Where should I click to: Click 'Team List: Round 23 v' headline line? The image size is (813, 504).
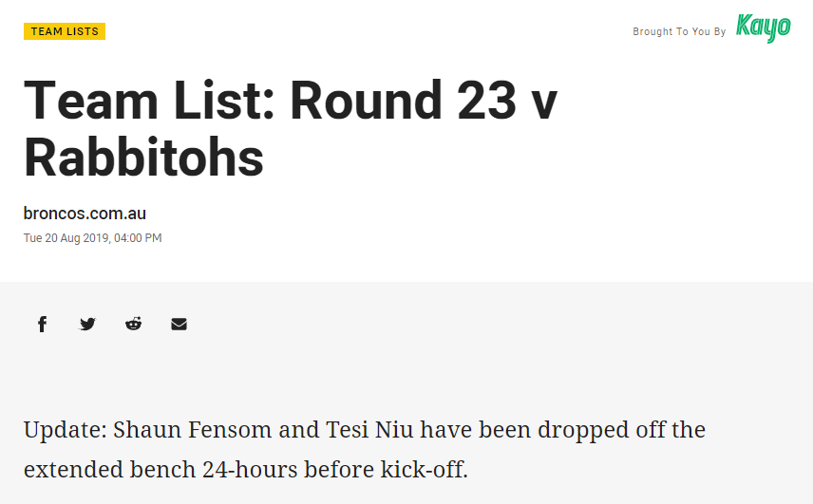(291, 100)
